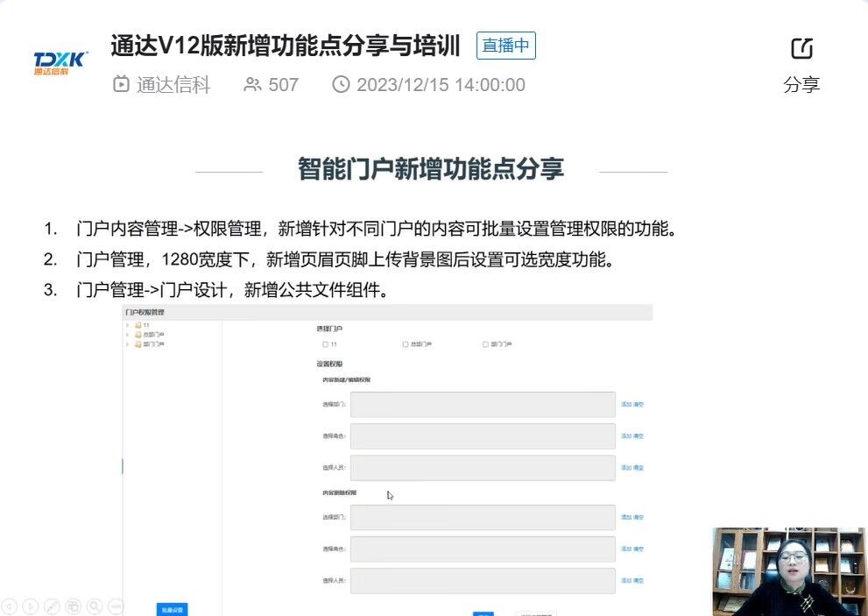Click 选择人员 field under 内容删除权限
The height and width of the screenshot is (616, 868).
click(x=483, y=581)
